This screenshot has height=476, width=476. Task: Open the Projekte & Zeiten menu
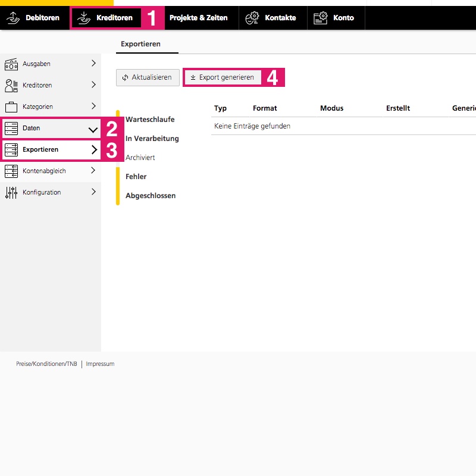(x=198, y=18)
